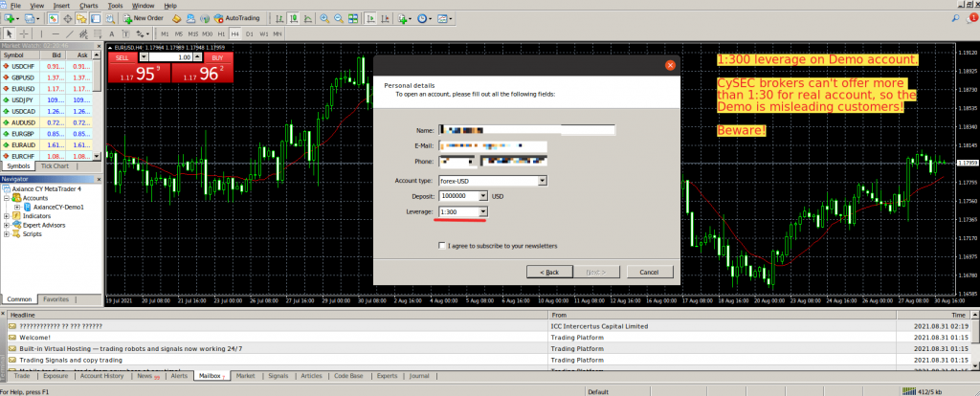Viewport: 980px width, 396px height.
Task: Switch chart timeframe to H1
Action: pos(221,33)
